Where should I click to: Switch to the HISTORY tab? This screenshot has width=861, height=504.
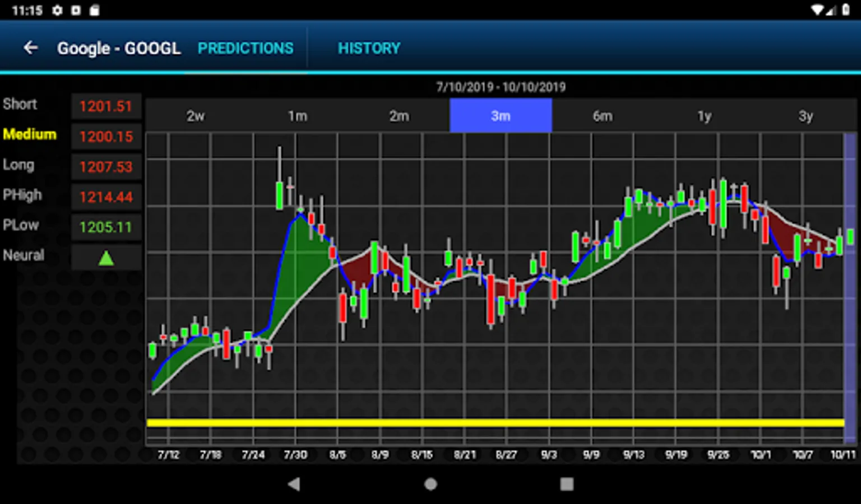click(x=369, y=48)
